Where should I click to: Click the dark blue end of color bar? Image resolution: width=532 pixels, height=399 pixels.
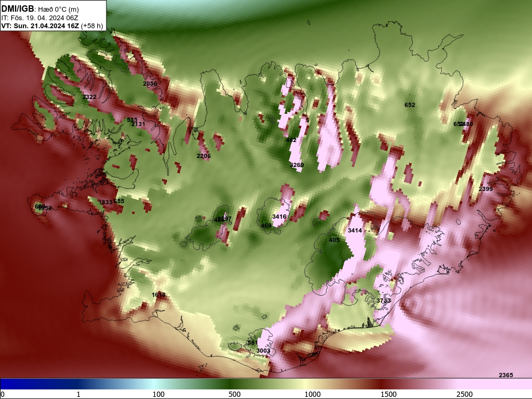[20, 384]
